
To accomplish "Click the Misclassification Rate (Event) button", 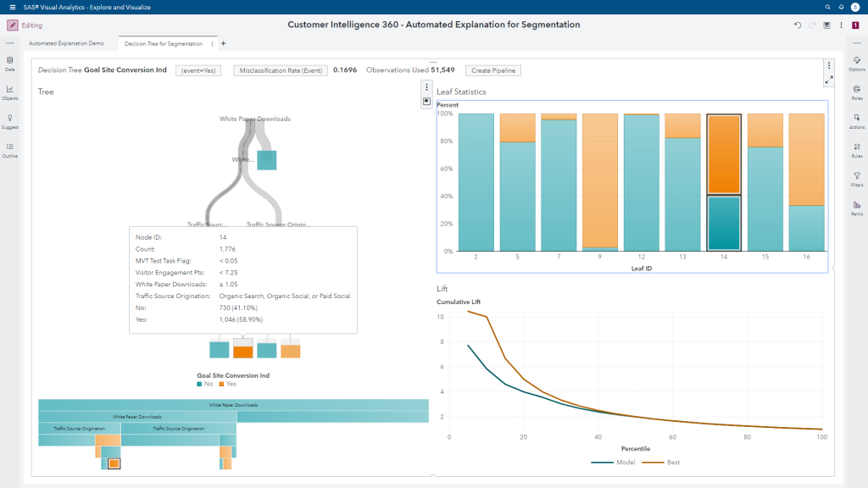I will click(280, 70).
